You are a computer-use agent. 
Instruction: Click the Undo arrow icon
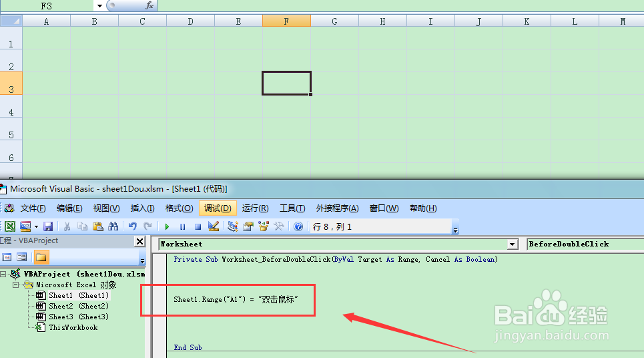132,226
